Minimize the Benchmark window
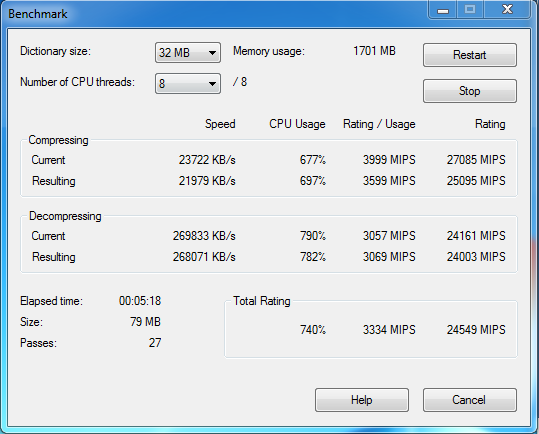539x434 pixels. [x=443, y=10]
